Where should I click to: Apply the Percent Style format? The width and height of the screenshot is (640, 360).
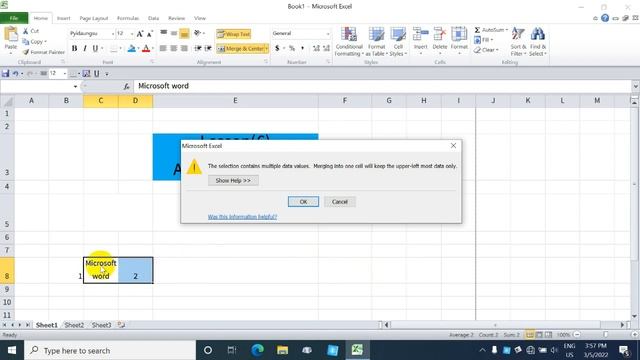(292, 48)
